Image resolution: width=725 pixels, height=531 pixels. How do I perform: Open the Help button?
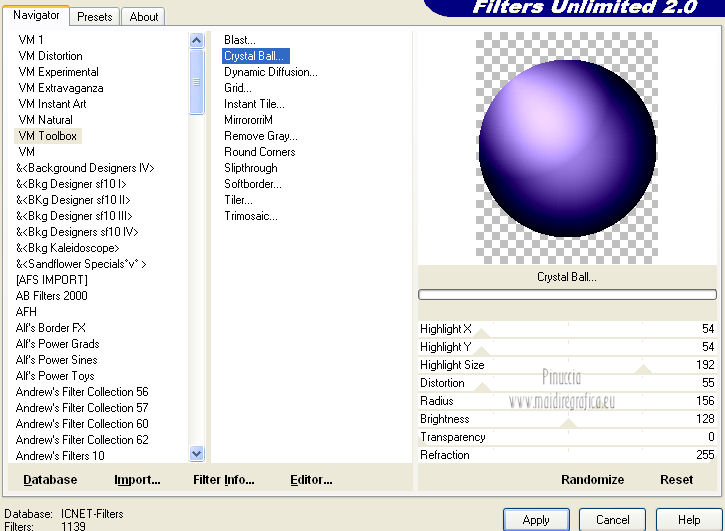[689, 520]
